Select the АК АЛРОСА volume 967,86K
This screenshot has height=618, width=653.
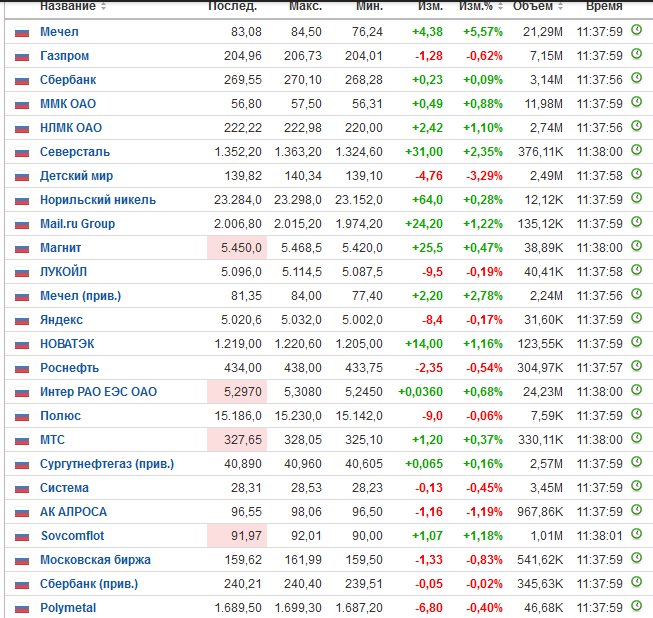540,512
